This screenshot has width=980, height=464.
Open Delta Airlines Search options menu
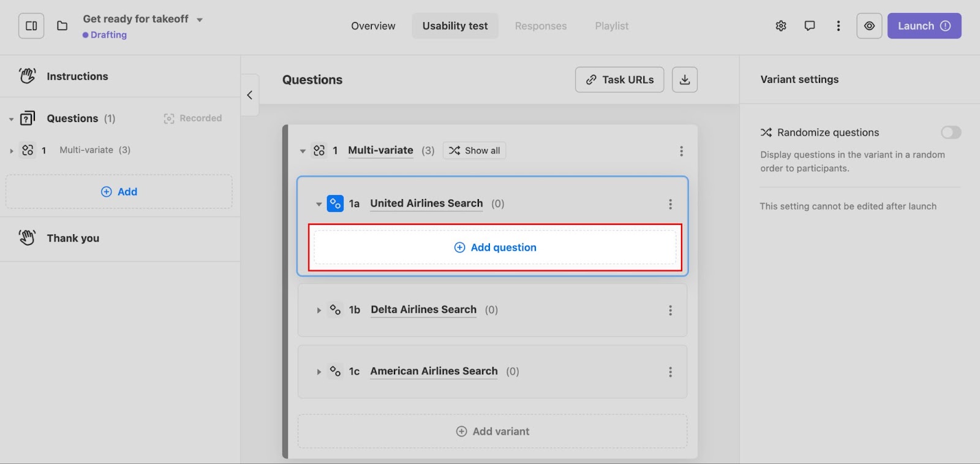click(670, 310)
